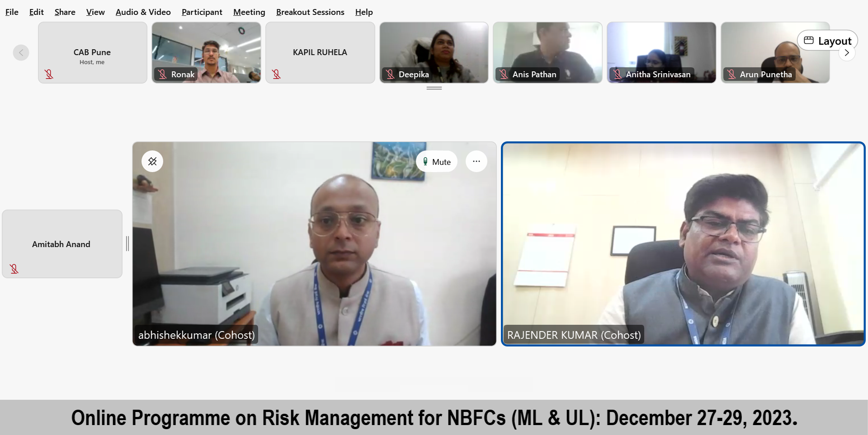This screenshot has height=435, width=868.
Task: Click muted mic icon on CAB Pune tile
Action: tap(49, 74)
